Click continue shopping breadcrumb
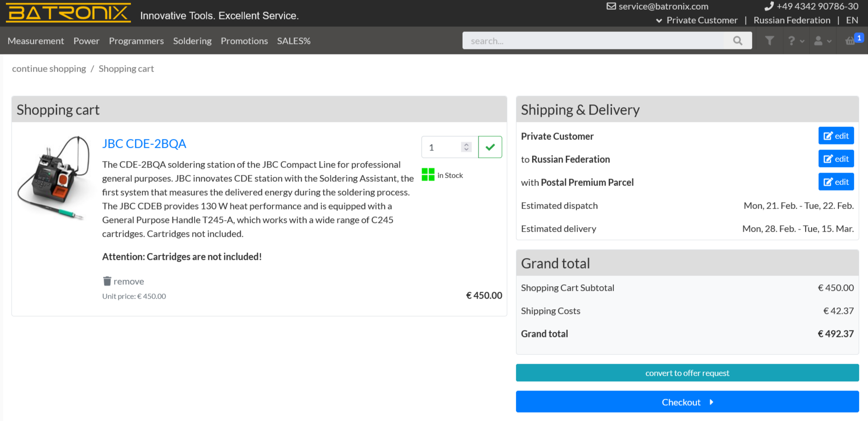Viewport: 868px width, 421px height. (x=49, y=69)
